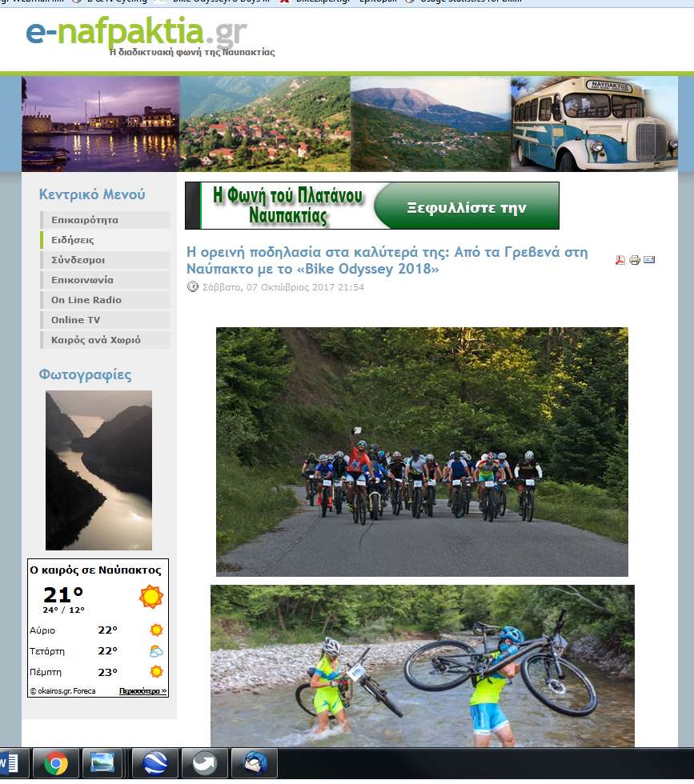Viewport: 694px width, 784px height.
Task: View the river gorge photo thumbnail
Action: click(x=98, y=470)
